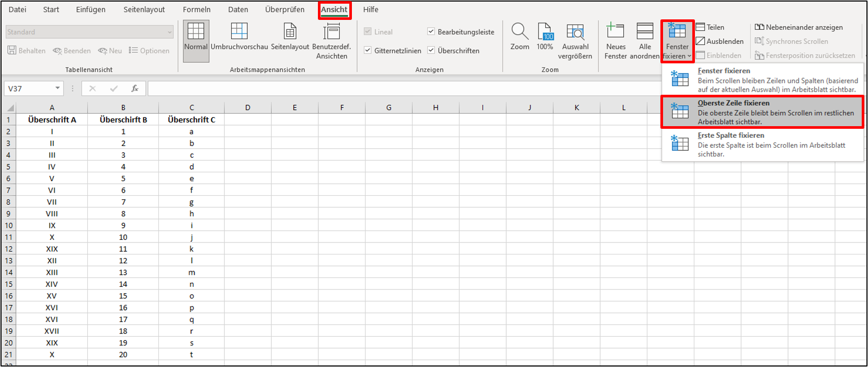Open the Datei tab

tap(17, 9)
